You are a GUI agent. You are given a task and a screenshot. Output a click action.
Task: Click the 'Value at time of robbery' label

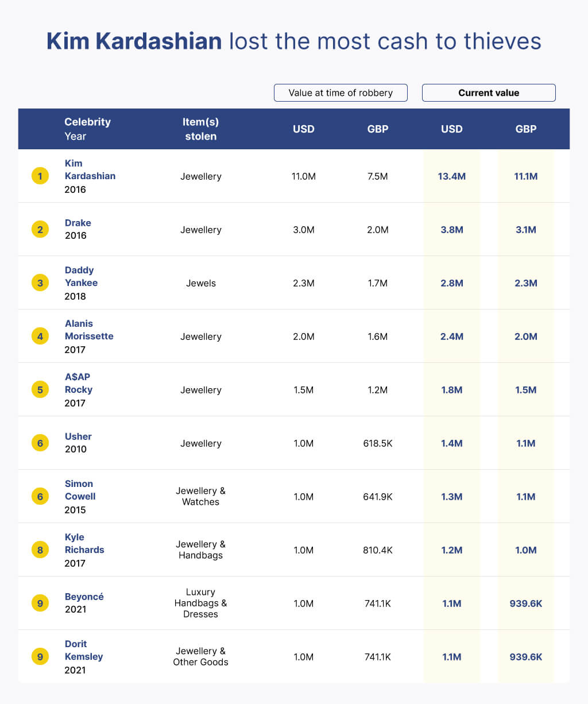(341, 92)
